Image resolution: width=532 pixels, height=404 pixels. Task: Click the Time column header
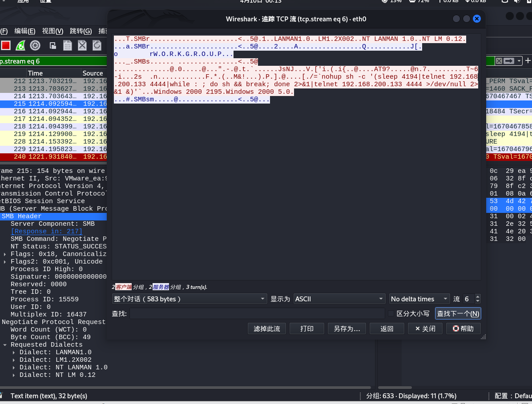click(x=54, y=73)
